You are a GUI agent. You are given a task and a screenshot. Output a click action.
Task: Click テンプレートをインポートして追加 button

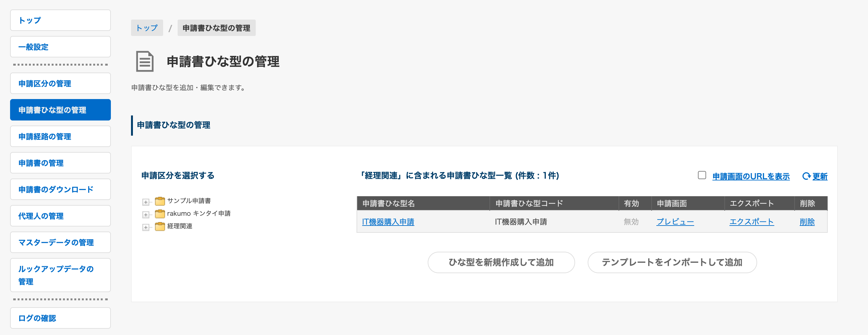672,262
